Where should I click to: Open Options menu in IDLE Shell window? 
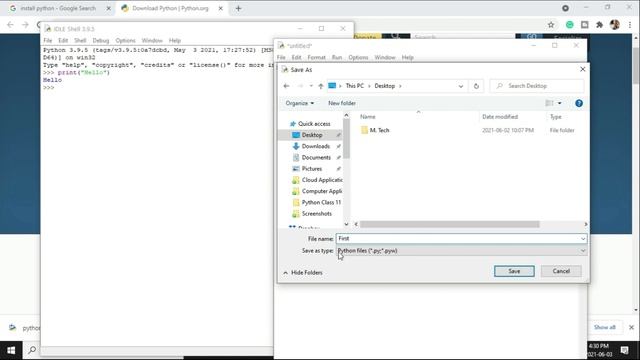pyautogui.click(x=125, y=40)
